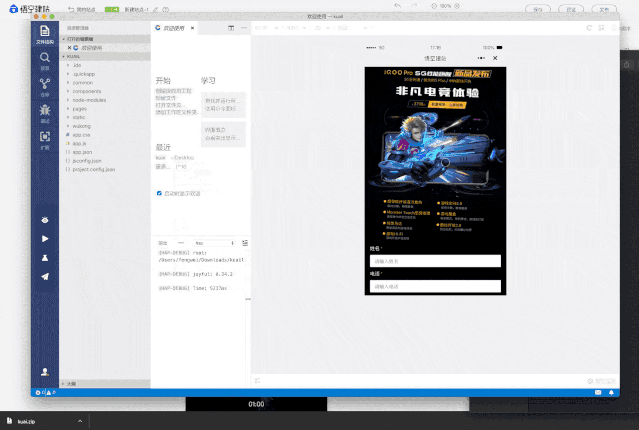Image resolution: width=639 pixels, height=430 pixels.
Task: Click the output panel ellipsis button
Action: [181, 243]
